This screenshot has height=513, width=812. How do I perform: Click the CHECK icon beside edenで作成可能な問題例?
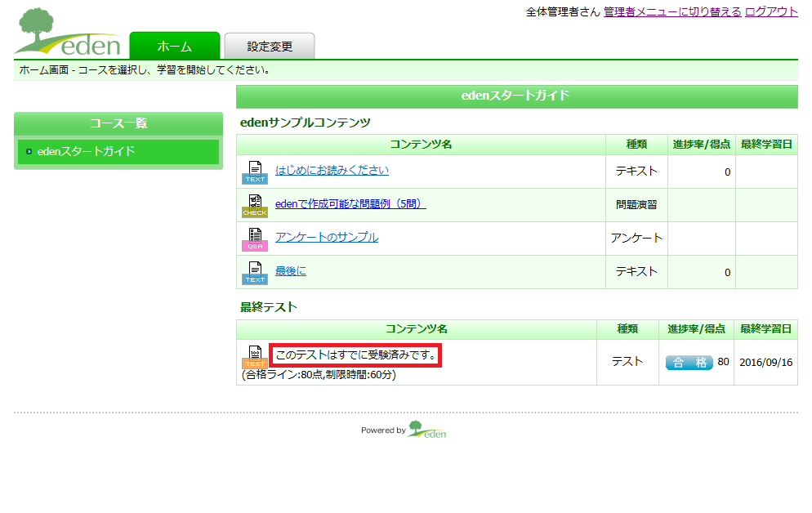(255, 206)
